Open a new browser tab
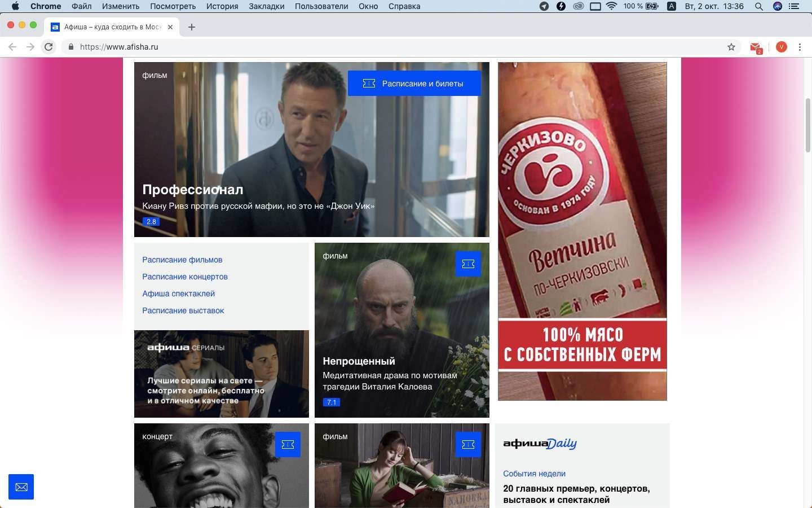Viewport: 812px width, 508px height. (x=192, y=27)
